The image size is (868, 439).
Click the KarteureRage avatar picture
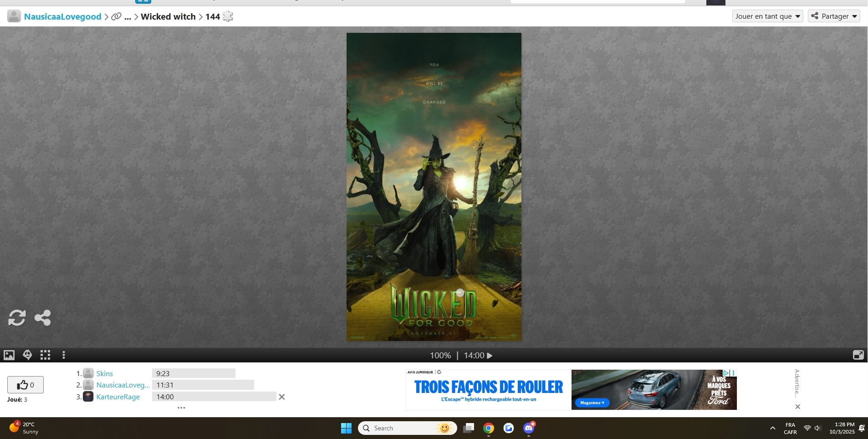pyautogui.click(x=88, y=397)
